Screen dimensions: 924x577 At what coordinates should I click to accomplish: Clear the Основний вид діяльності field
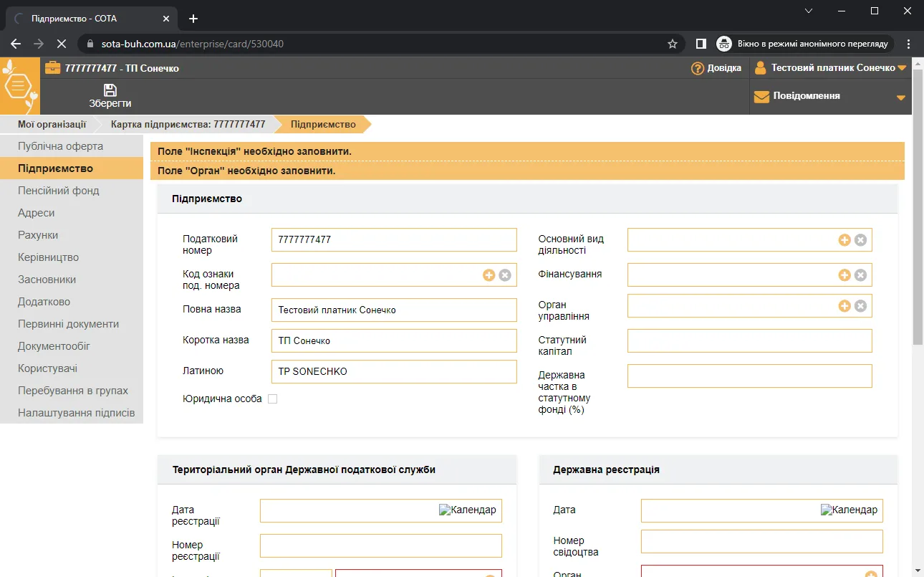click(860, 240)
